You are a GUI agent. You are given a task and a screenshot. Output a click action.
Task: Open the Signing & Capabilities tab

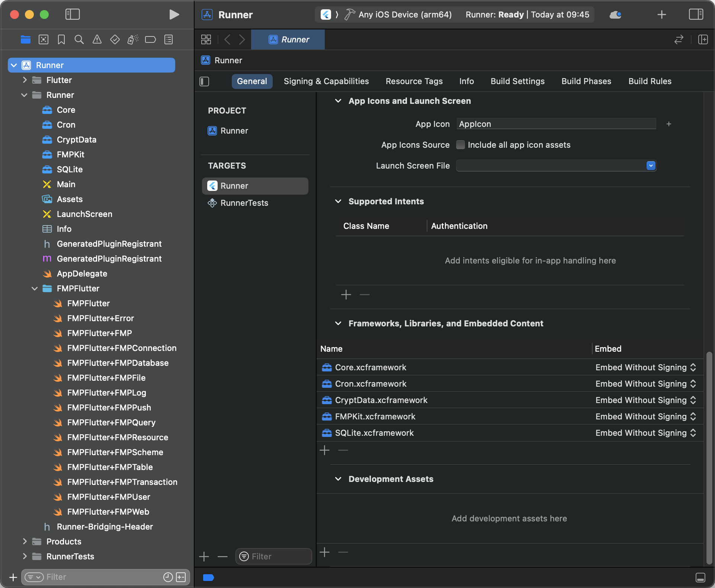pyautogui.click(x=326, y=81)
